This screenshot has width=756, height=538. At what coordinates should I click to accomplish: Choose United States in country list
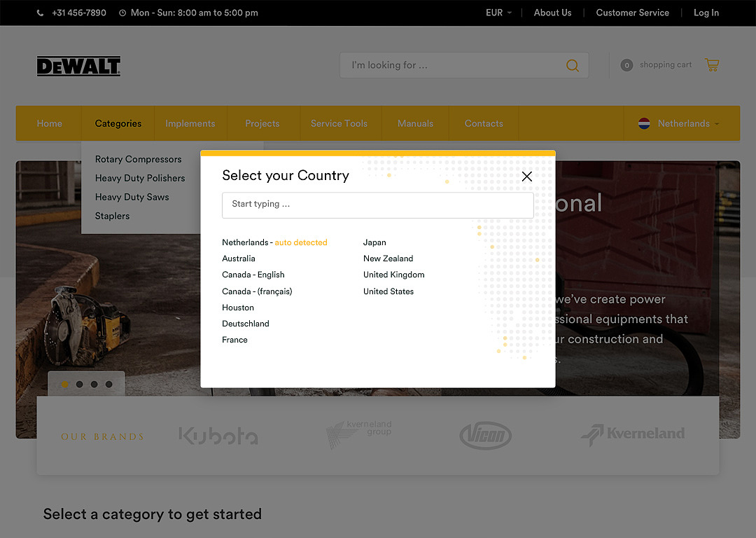388,291
